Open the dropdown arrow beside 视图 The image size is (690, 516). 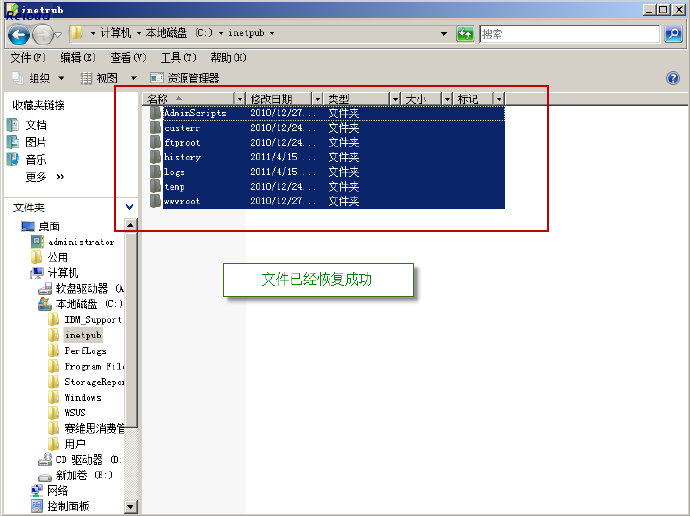point(134,78)
